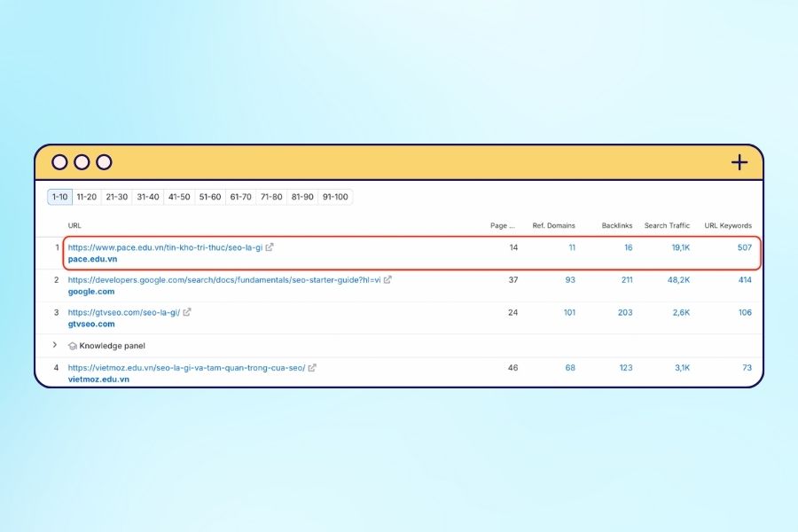
Task: Open external link icon for Google SEO starter guide
Action: (387, 279)
